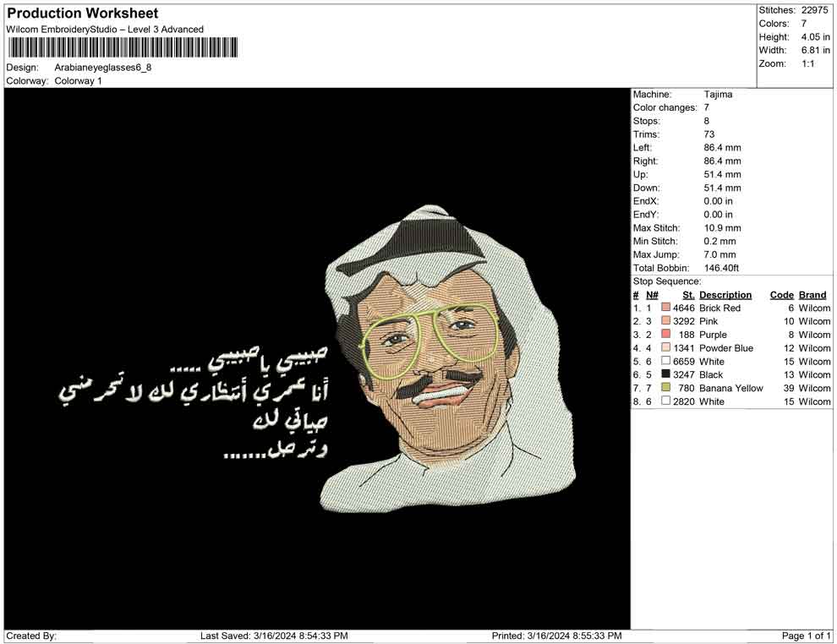Click the St. column header
Image resolution: width=837 pixels, height=644 pixels.
click(688, 295)
